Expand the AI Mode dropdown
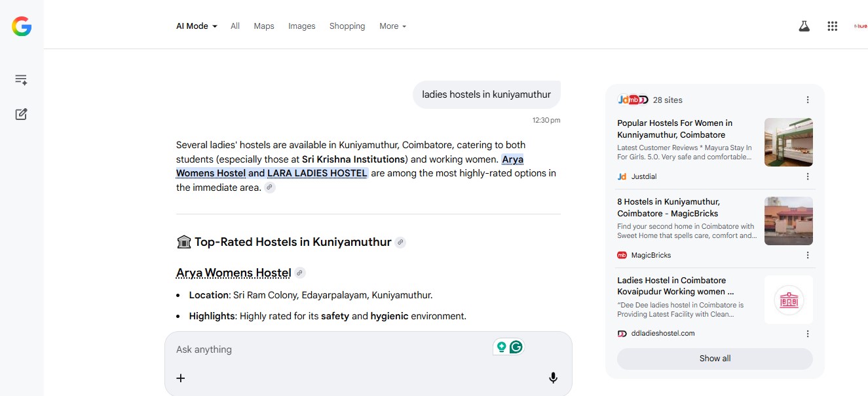 [197, 26]
